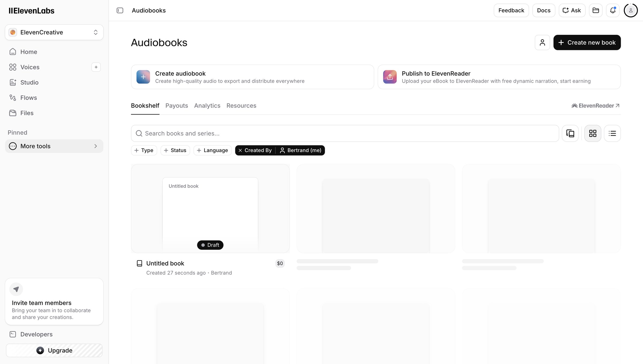Click the Ask button
This screenshot has width=643, height=364.
[x=572, y=10]
